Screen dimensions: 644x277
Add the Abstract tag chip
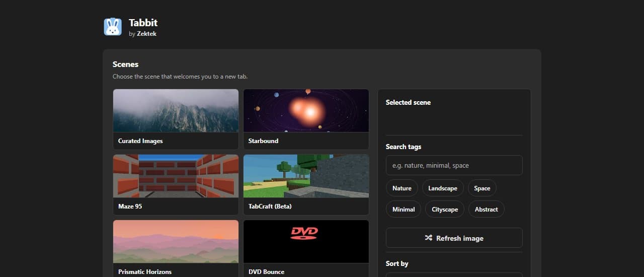tap(487, 209)
